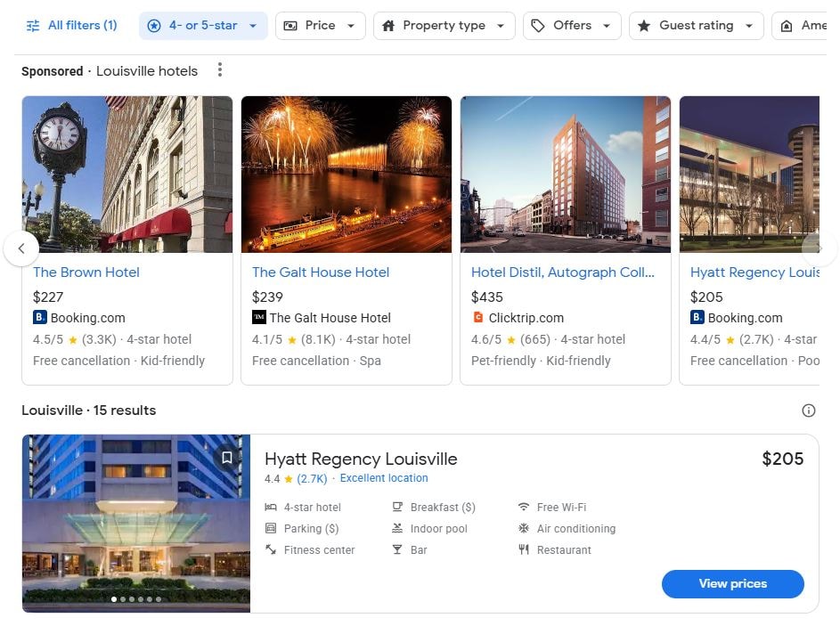Viewport: 840px width, 626px height.
Task: Open The Galt House Hotel fireworks photo
Action: (x=347, y=174)
